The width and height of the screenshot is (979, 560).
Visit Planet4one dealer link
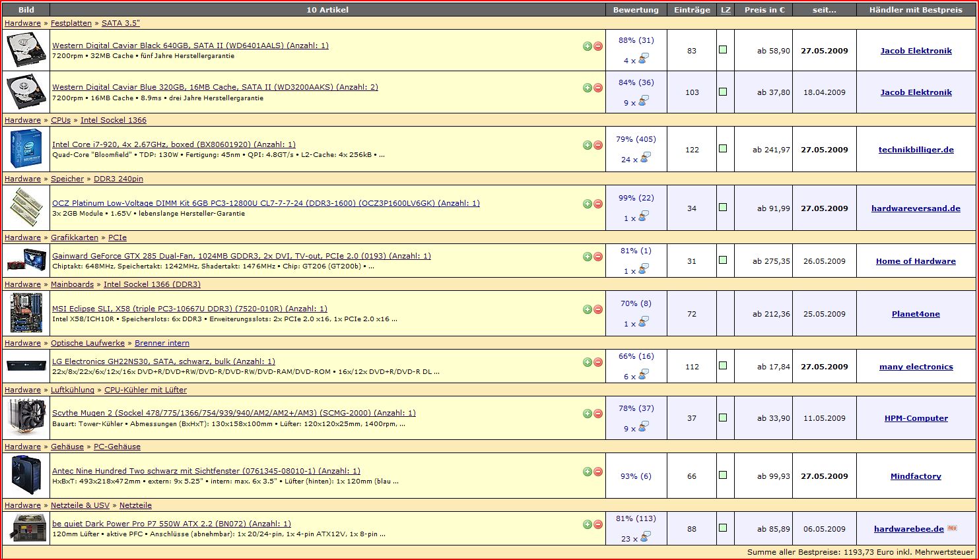tap(916, 314)
